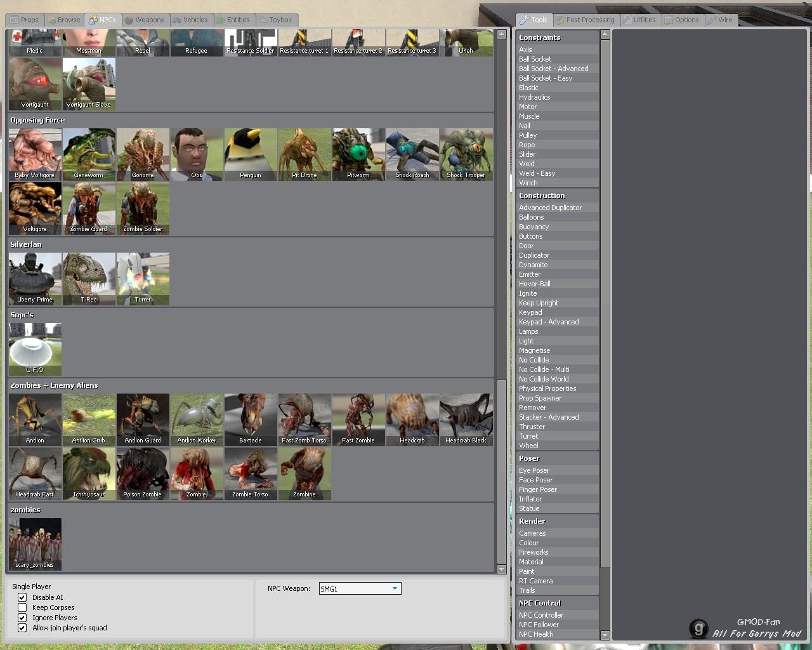
Task: Toggle the Disable AI checkbox
Action: click(x=22, y=597)
